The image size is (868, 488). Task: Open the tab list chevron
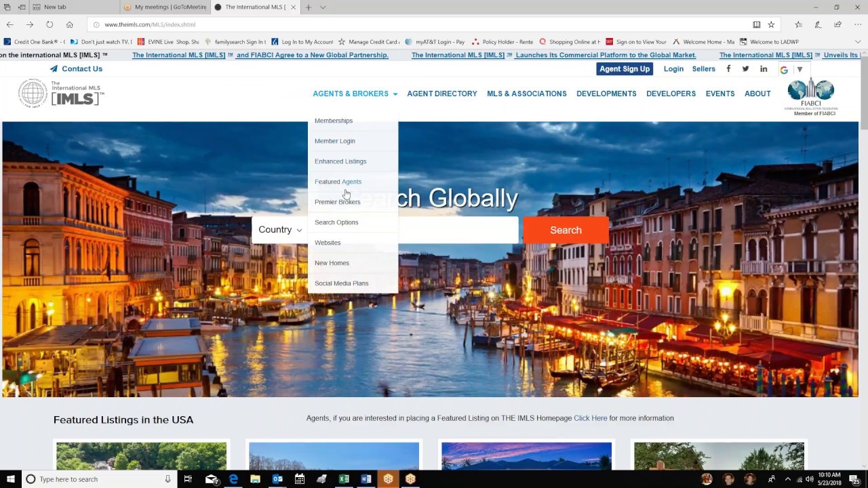(323, 7)
